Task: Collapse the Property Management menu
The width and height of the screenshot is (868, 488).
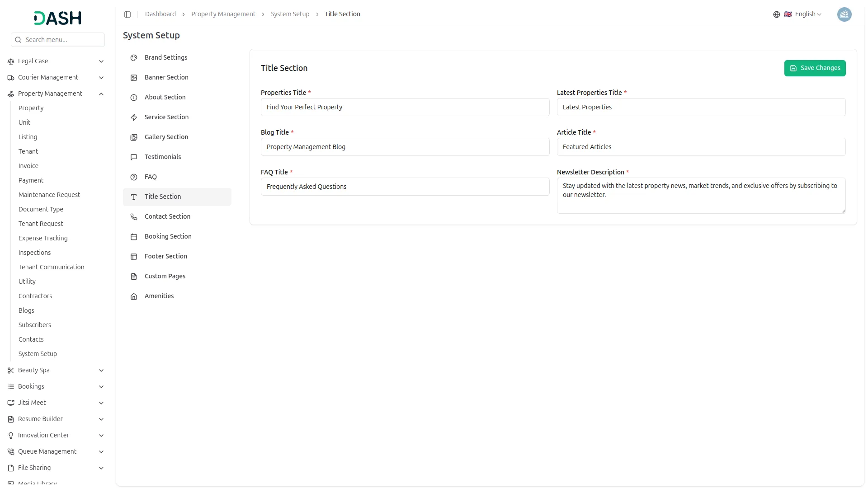Action: pos(101,94)
